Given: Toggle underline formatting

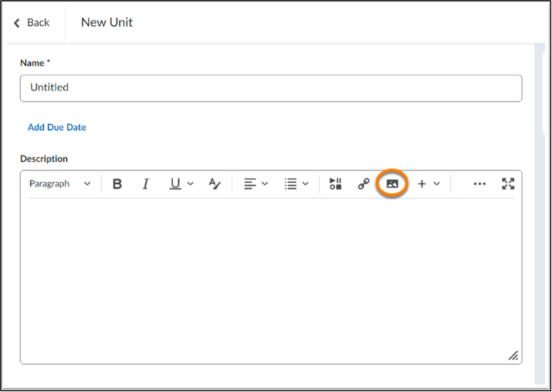Looking at the screenshot, I should click(x=175, y=184).
